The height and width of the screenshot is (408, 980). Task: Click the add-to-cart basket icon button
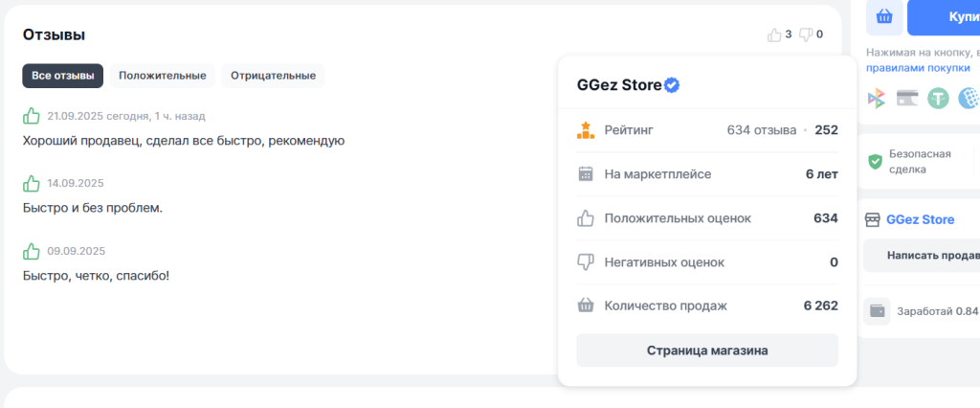pyautogui.click(x=884, y=16)
